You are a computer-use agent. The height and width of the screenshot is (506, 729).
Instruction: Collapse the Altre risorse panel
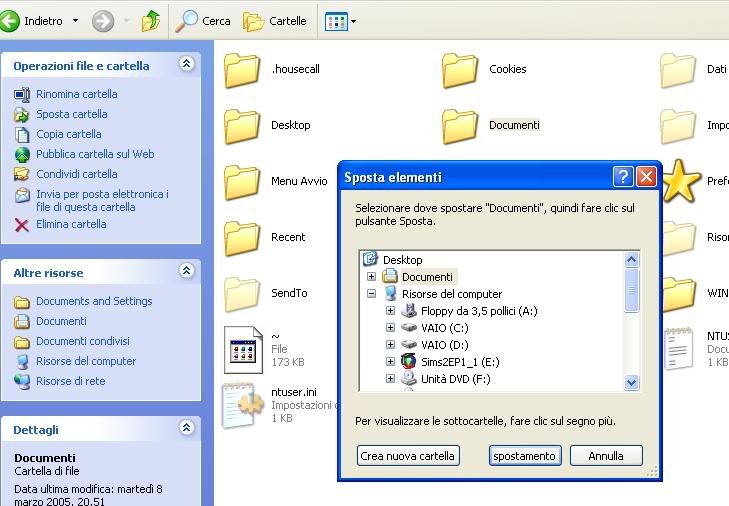pos(186,271)
